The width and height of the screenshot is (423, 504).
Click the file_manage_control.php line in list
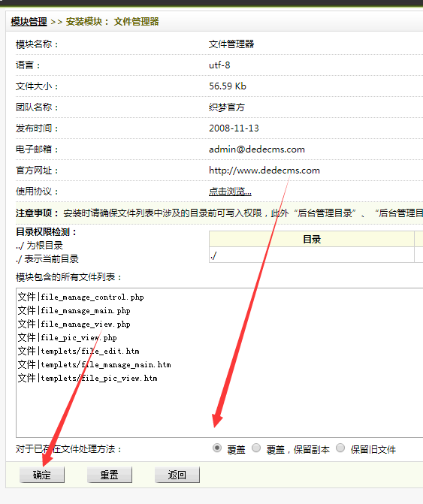80,297
